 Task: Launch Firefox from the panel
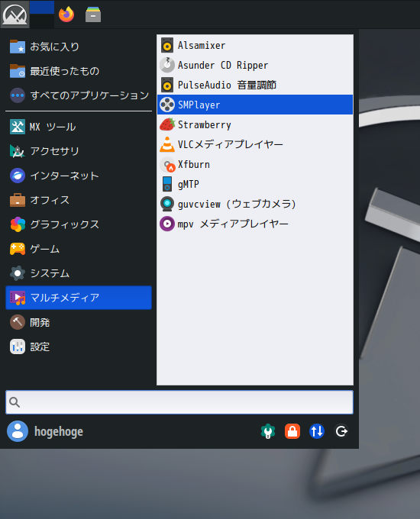[x=66, y=15]
